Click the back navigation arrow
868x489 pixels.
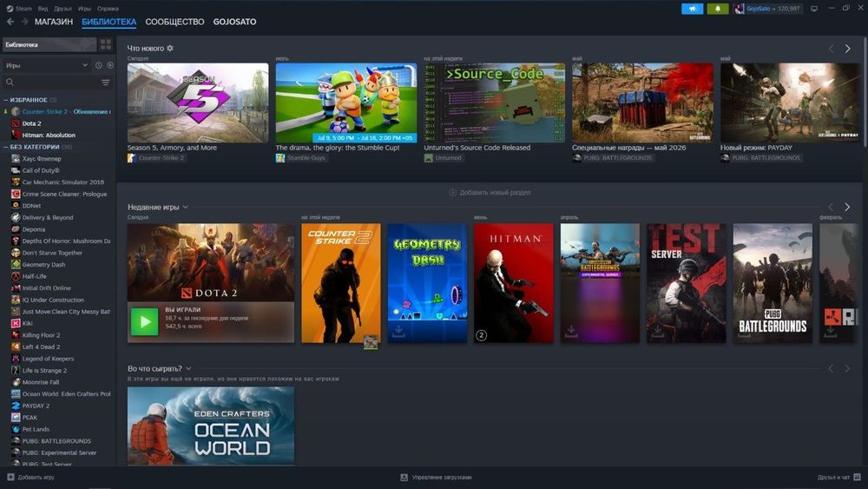10,22
